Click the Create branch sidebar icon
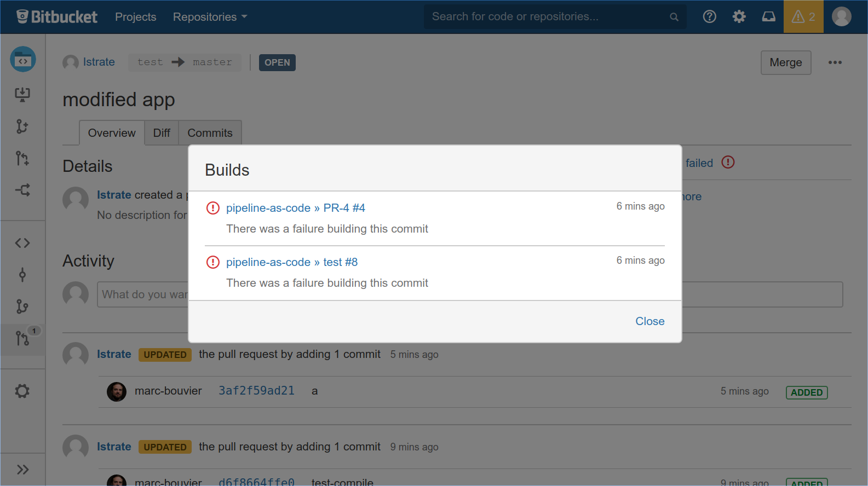868x486 pixels. pos(22,126)
